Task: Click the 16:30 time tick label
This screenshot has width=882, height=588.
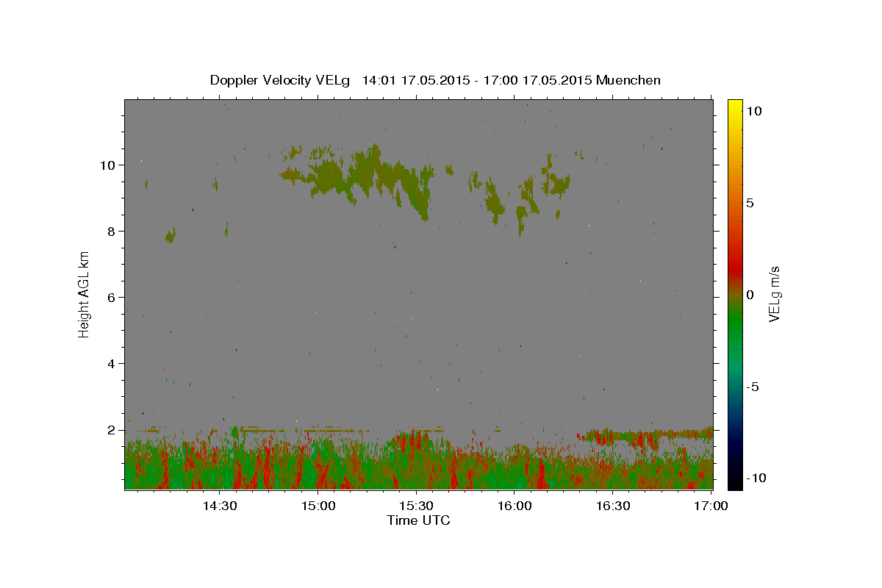Action: (x=613, y=506)
